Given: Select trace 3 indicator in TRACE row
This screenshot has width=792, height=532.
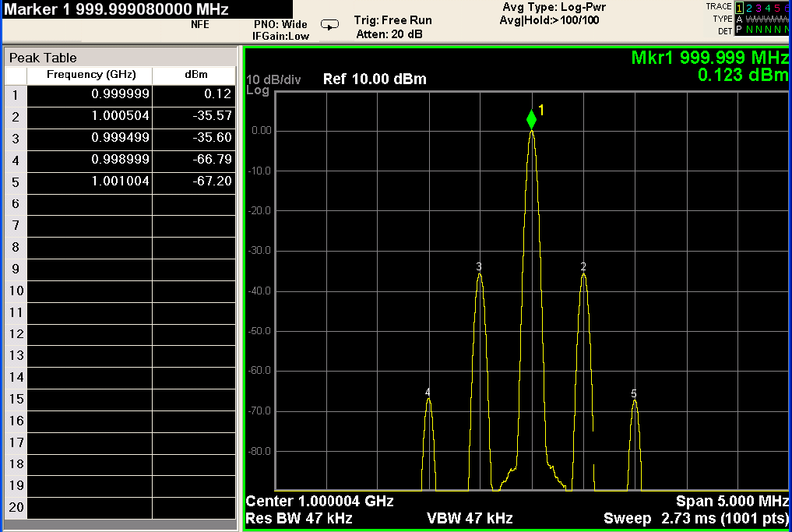Looking at the screenshot, I should tap(759, 7).
